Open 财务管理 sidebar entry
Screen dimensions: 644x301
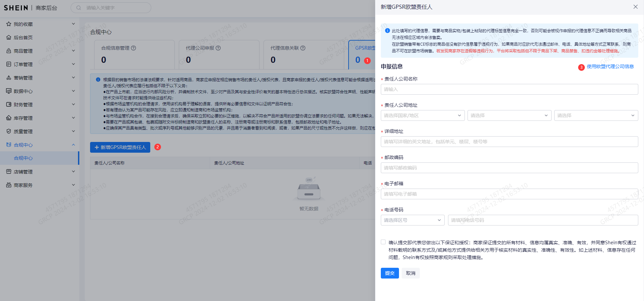point(40,104)
